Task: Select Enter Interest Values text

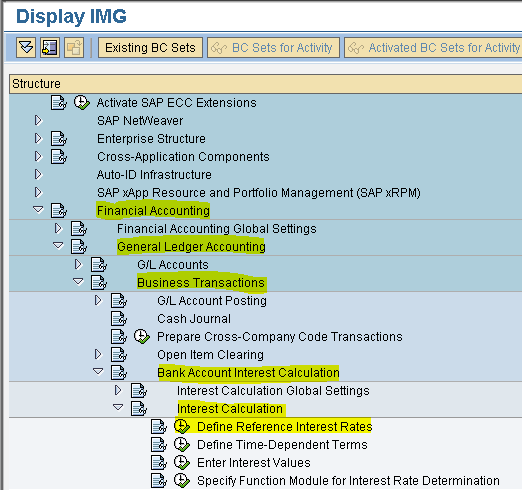Action: [x=254, y=463]
